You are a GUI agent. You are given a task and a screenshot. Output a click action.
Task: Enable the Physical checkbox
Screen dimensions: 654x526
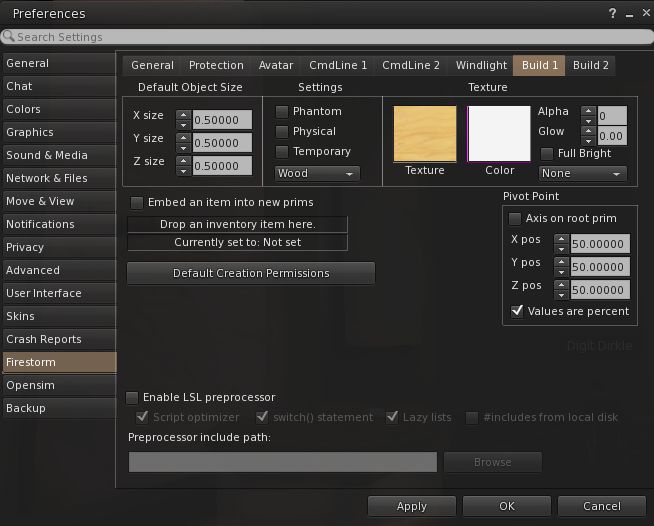[x=282, y=131]
